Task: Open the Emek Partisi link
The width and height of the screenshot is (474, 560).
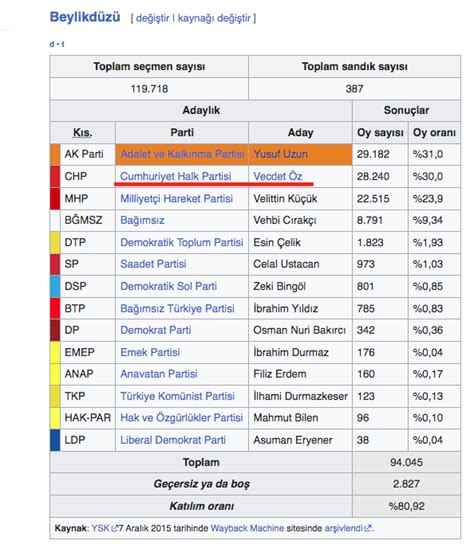Action: (150, 352)
